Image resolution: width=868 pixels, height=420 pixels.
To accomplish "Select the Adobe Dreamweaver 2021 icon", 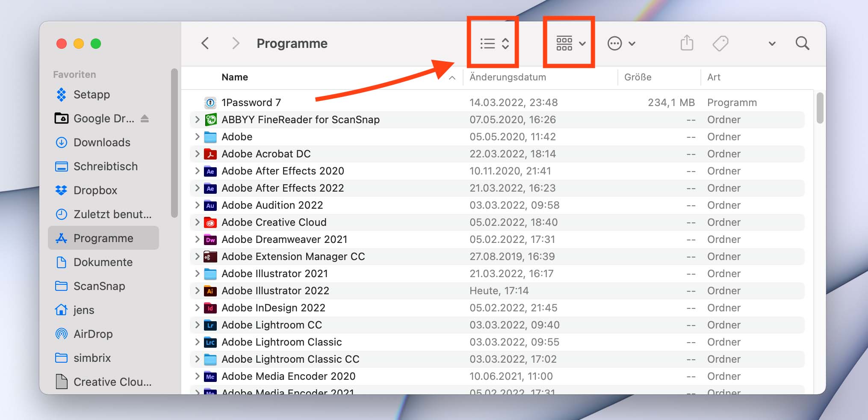I will (x=210, y=240).
